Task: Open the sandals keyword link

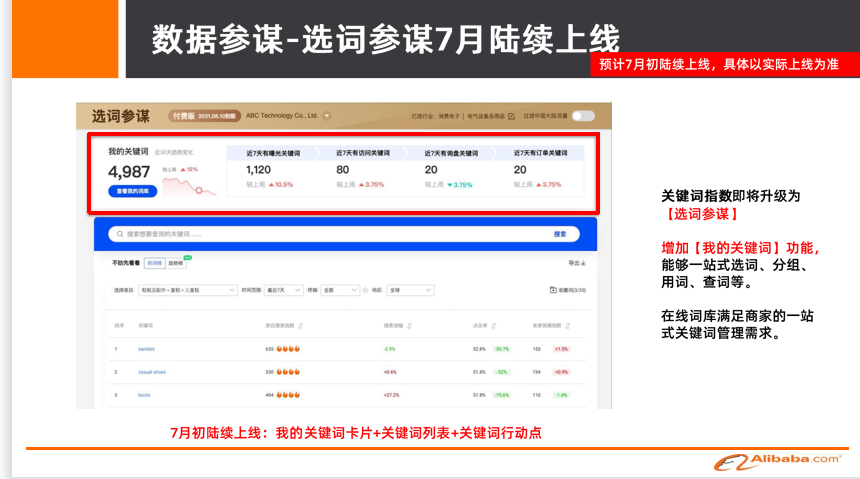Action: [146, 349]
